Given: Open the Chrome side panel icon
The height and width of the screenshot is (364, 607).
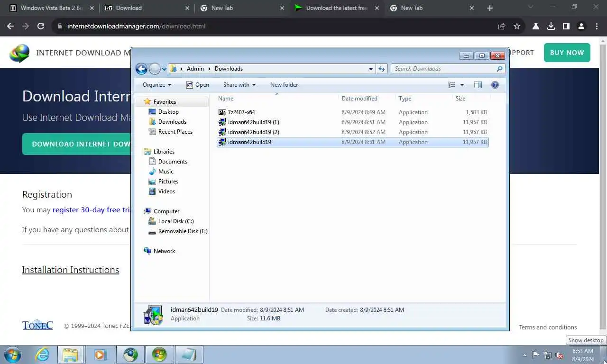Looking at the screenshot, I should tap(566, 26).
